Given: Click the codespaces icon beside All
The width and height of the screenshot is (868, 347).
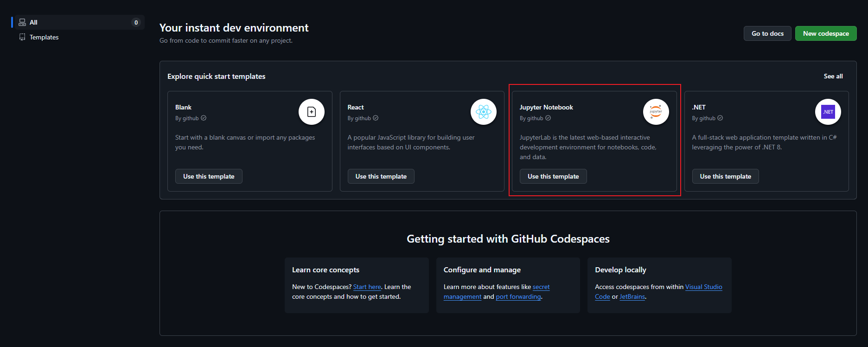Looking at the screenshot, I should click(x=22, y=22).
